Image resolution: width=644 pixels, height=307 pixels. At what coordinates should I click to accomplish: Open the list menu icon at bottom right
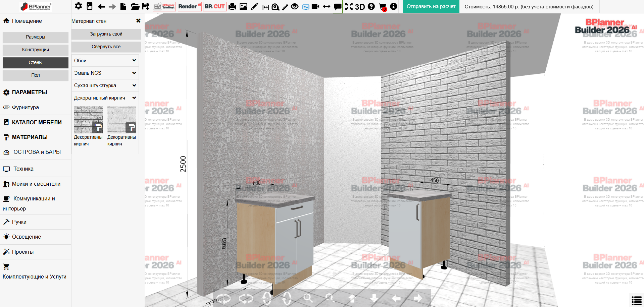(x=637, y=301)
